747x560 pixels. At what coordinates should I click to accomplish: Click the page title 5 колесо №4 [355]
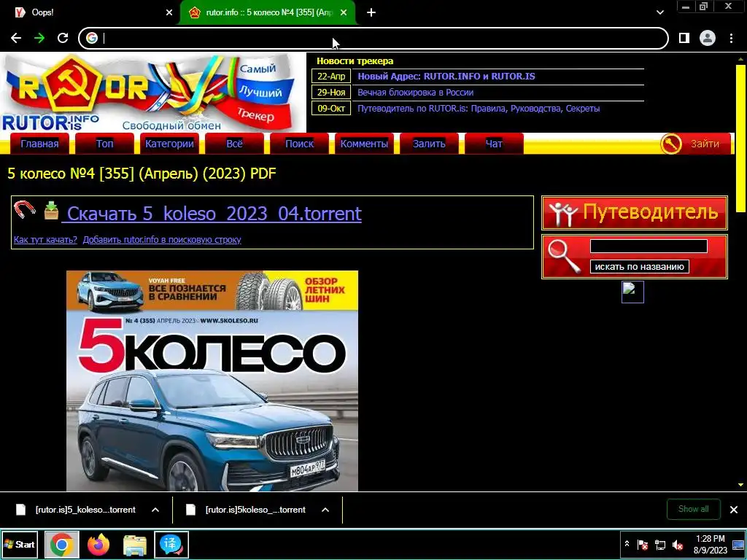142,174
